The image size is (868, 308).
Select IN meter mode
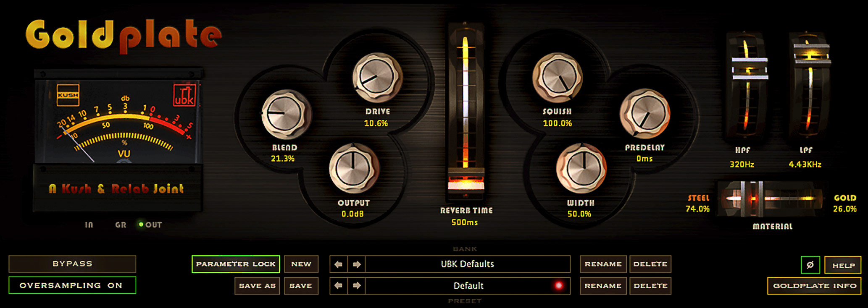(89, 225)
